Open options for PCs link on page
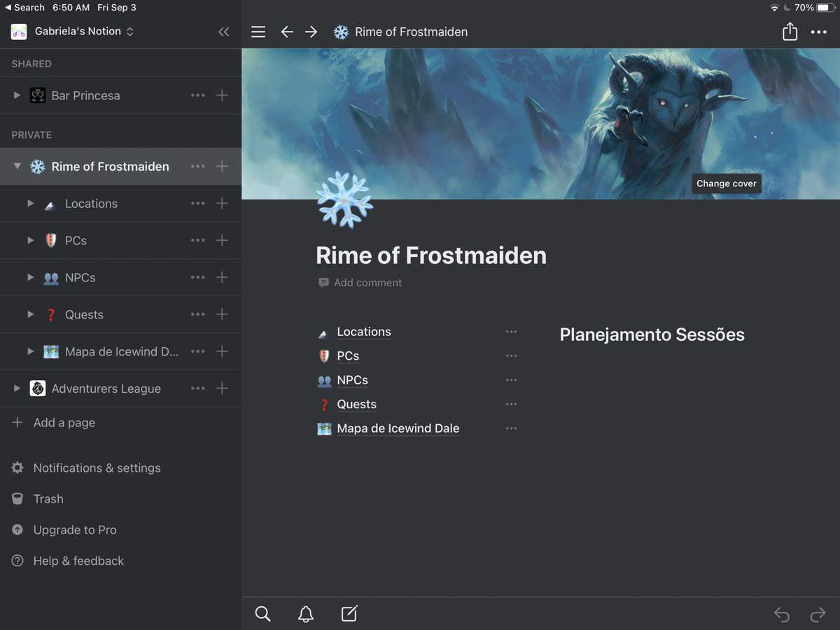Image resolution: width=840 pixels, height=630 pixels. 511,356
